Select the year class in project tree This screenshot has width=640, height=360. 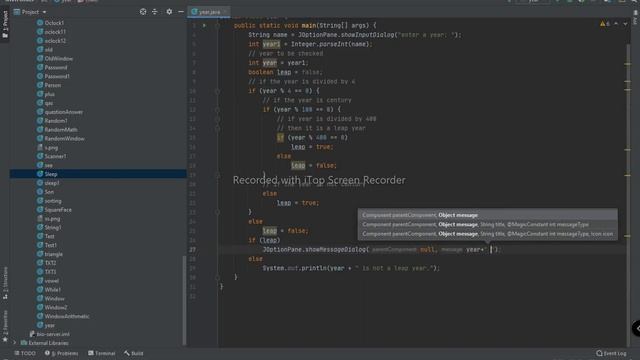49,325
